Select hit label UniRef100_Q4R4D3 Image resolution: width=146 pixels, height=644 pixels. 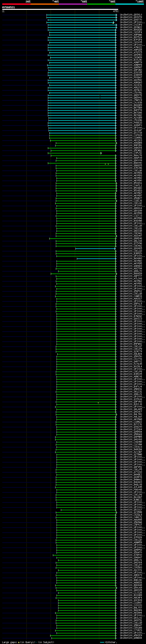coord(131,266)
